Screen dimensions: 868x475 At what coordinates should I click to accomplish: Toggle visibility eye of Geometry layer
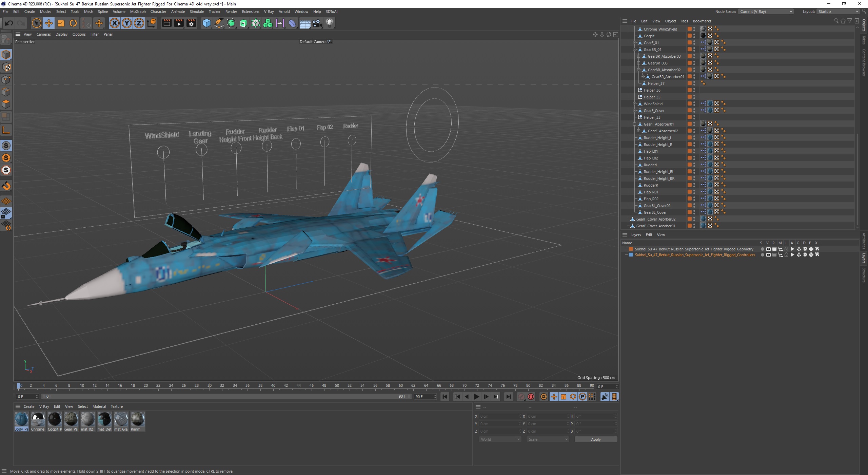(x=768, y=249)
